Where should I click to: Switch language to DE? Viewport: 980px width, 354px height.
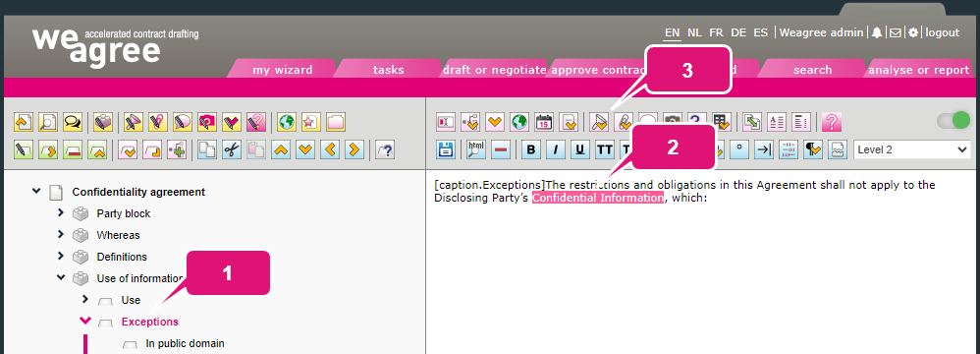click(x=738, y=32)
